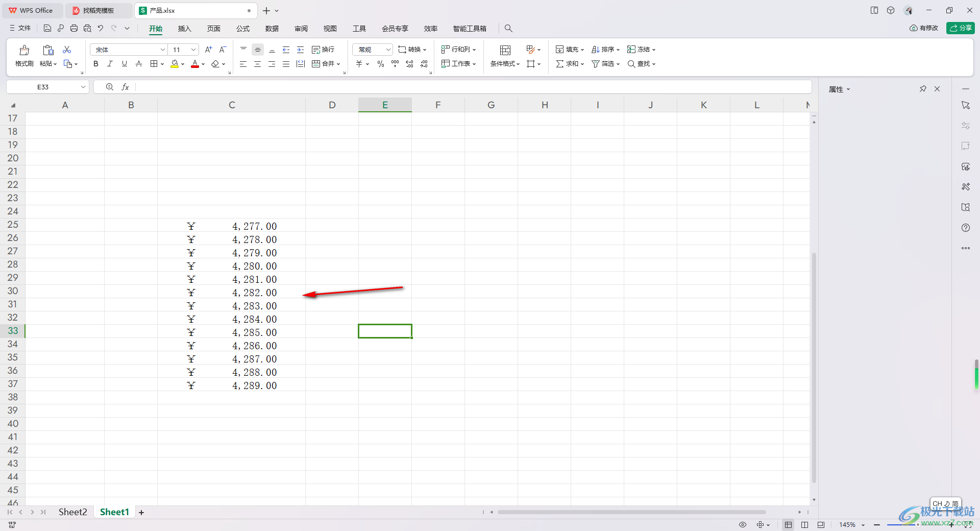Viewport: 980px width, 531px height.
Task: Open the View (视图) ribbon tab
Action: click(330, 29)
